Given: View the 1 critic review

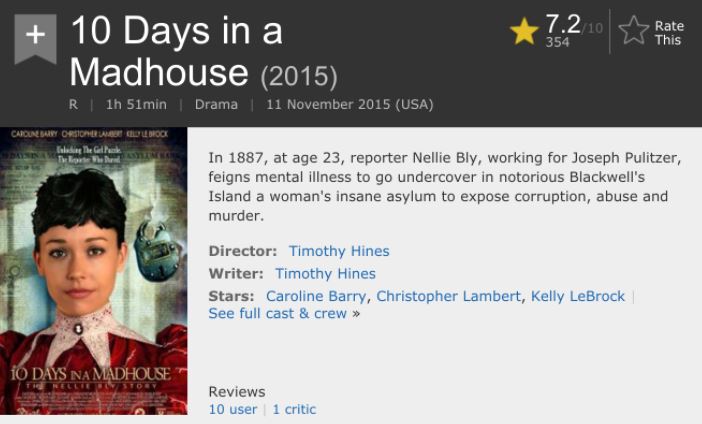Looking at the screenshot, I should pos(294,409).
